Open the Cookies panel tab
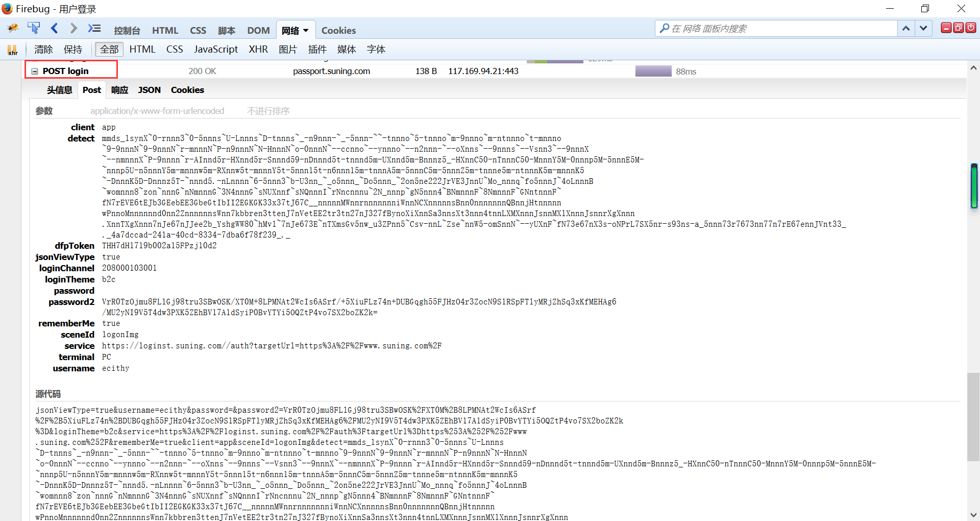This screenshot has width=980, height=521. pos(338,31)
